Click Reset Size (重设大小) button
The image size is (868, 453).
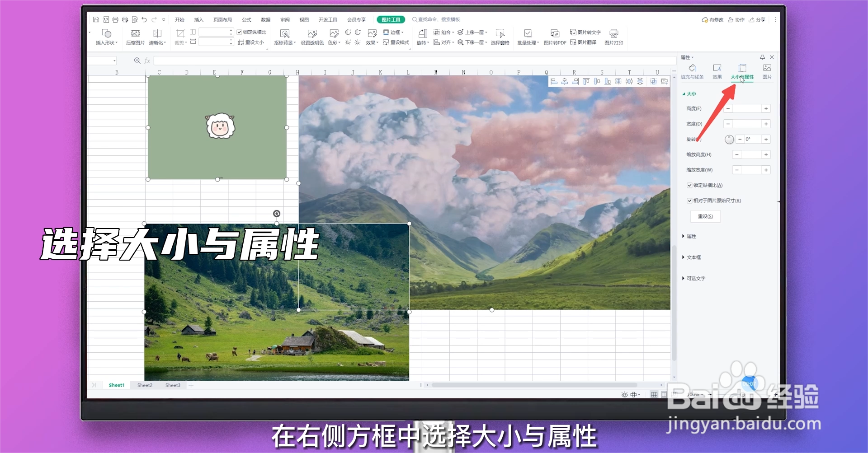pyautogui.click(x=251, y=42)
